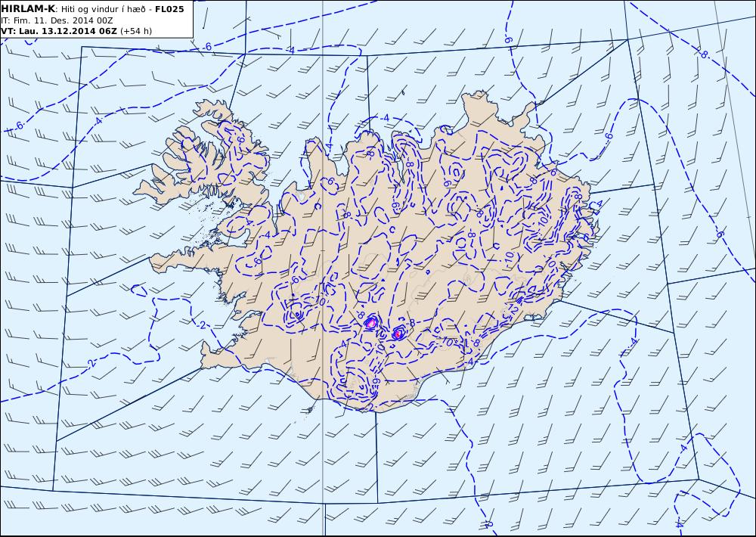The width and height of the screenshot is (756, 537).
Task: Click the -12 isotherm label in southeast Iceland
Action: [x=513, y=310]
